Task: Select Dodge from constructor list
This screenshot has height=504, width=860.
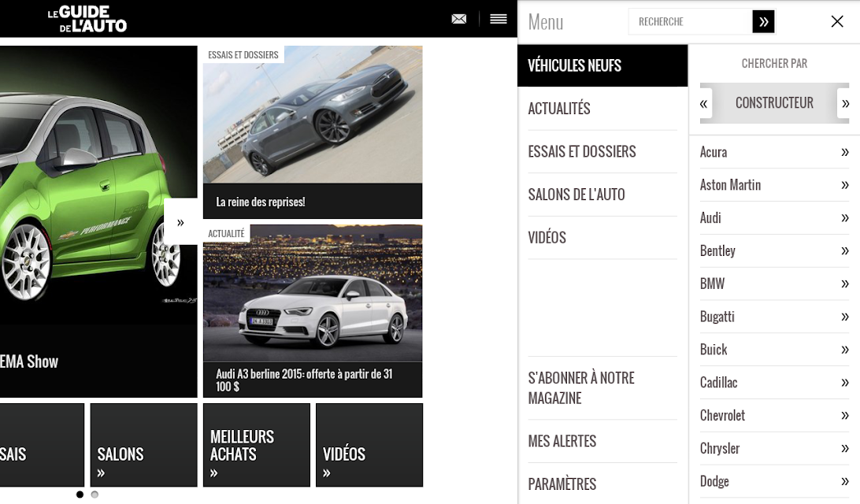Action: tap(714, 481)
